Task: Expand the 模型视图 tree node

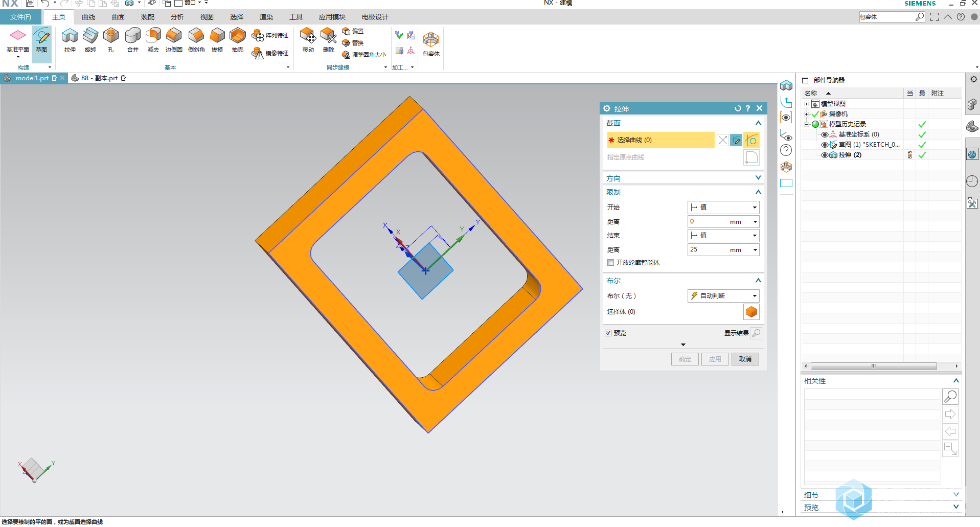Action: pyautogui.click(x=807, y=104)
